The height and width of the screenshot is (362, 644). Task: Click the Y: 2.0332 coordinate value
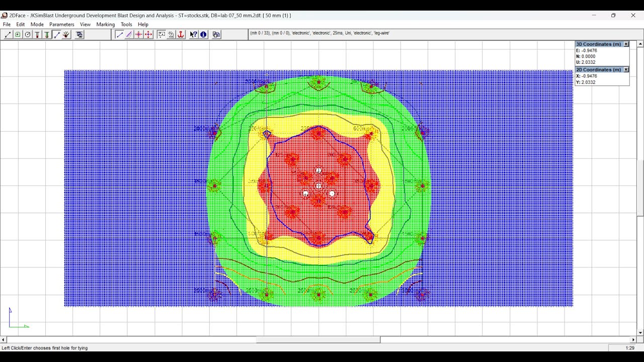tap(586, 82)
